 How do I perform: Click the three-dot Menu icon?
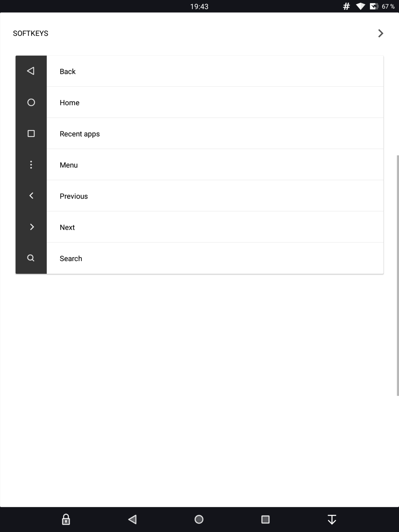pyautogui.click(x=31, y=165)
